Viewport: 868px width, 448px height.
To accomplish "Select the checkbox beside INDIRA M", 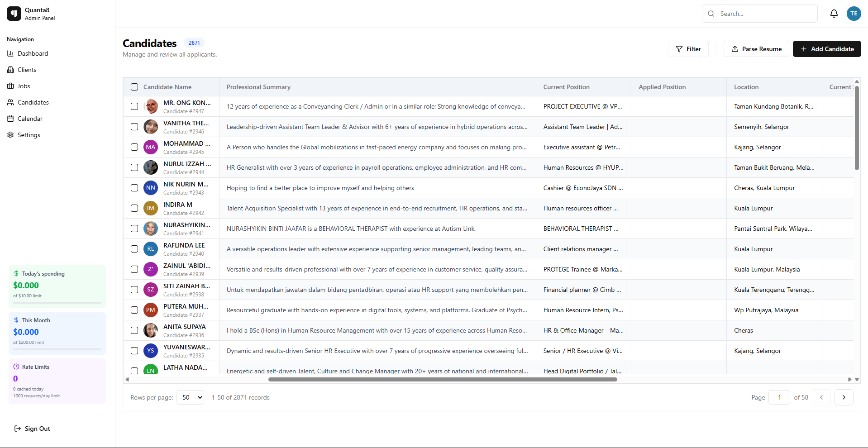I will [134, 208].
